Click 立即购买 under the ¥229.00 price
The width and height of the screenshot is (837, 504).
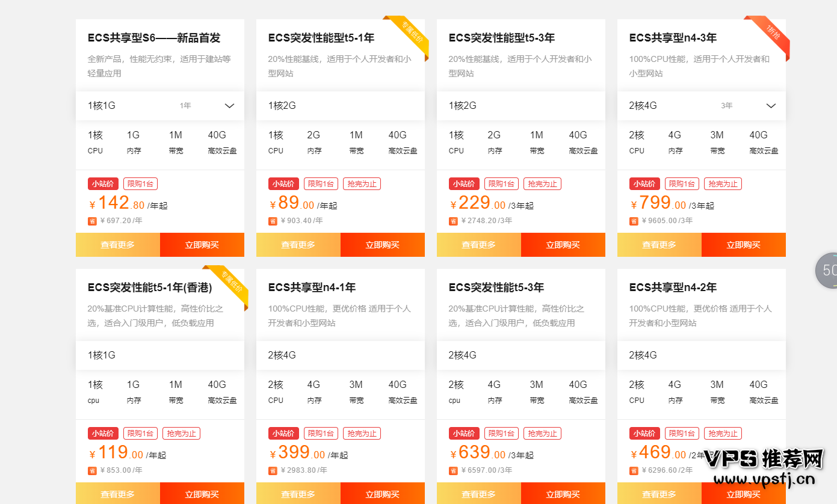(563, 245)
